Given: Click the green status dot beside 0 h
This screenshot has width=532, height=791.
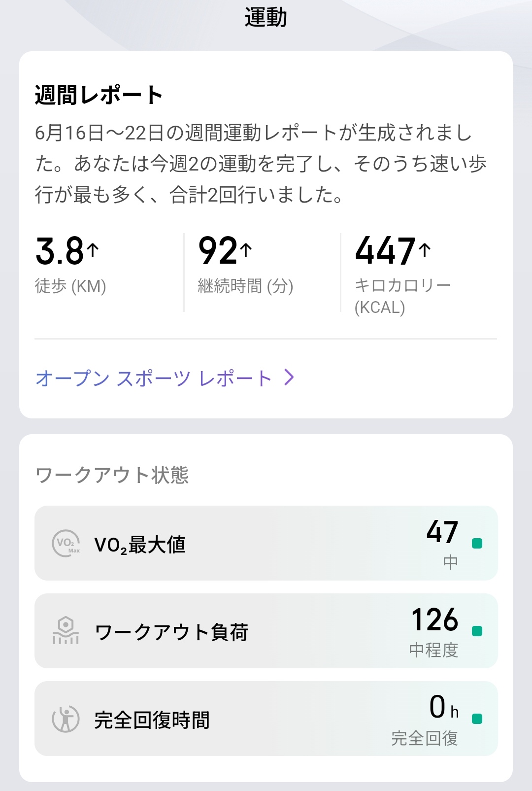Looking at the screenshot, I should pyautogui.click(x=477, y=719).
